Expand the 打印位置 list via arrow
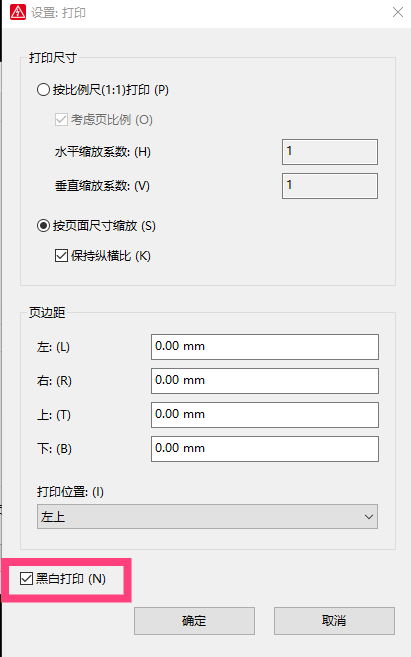 [369, 517]
